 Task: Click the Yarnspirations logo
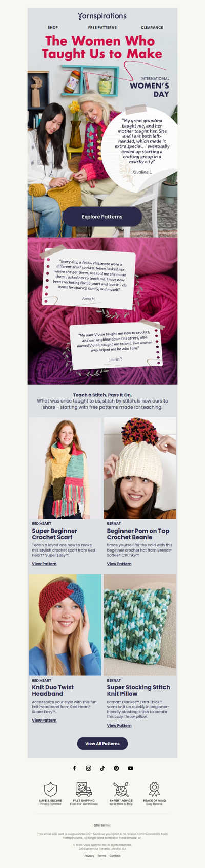tap(102, 16)
